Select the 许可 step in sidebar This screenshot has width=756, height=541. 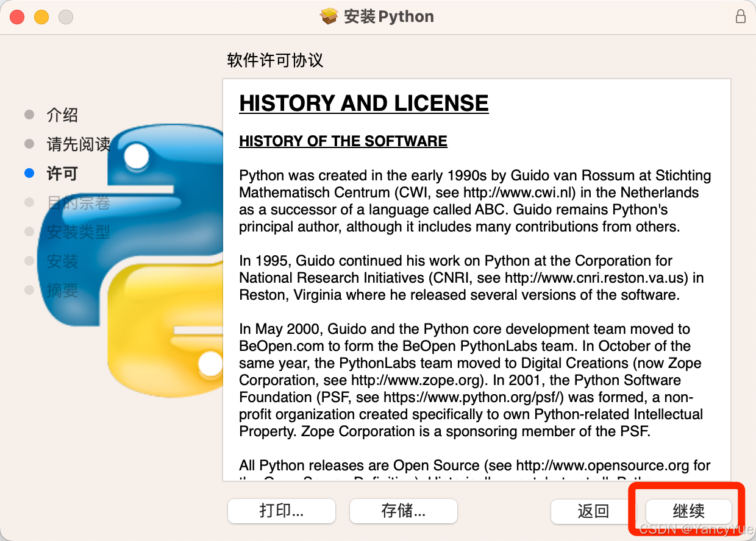[x=62, y=174]
